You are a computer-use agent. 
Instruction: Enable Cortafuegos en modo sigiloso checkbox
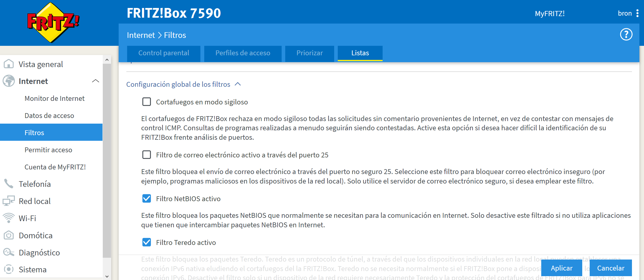pyautogui.click(x=147, y=102)
